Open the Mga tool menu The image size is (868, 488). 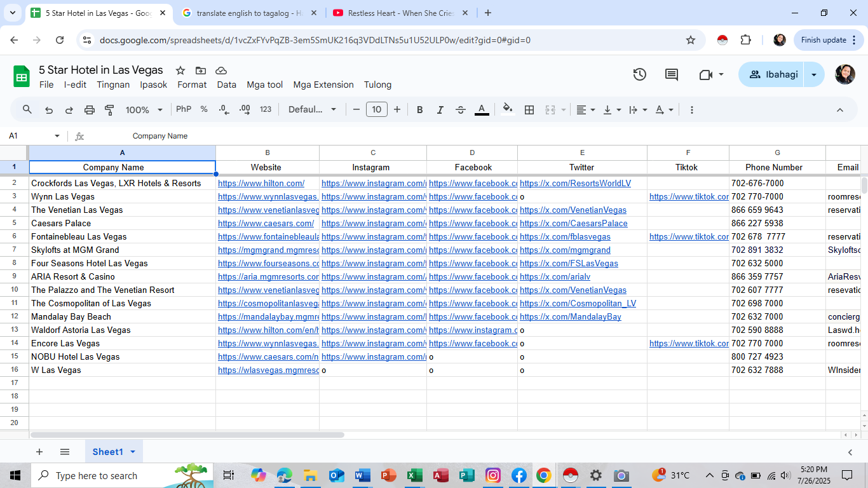(x=265, y=85)
